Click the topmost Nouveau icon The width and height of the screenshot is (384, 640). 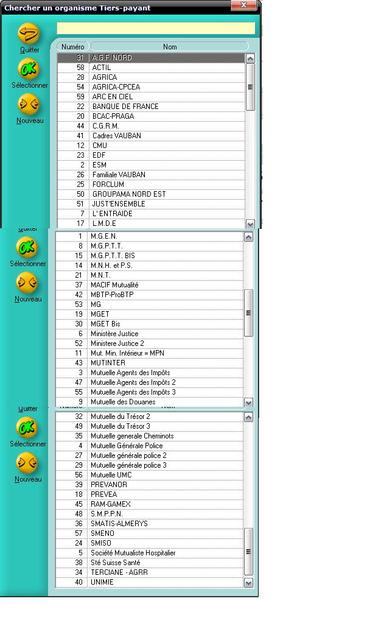click(29, 104)
